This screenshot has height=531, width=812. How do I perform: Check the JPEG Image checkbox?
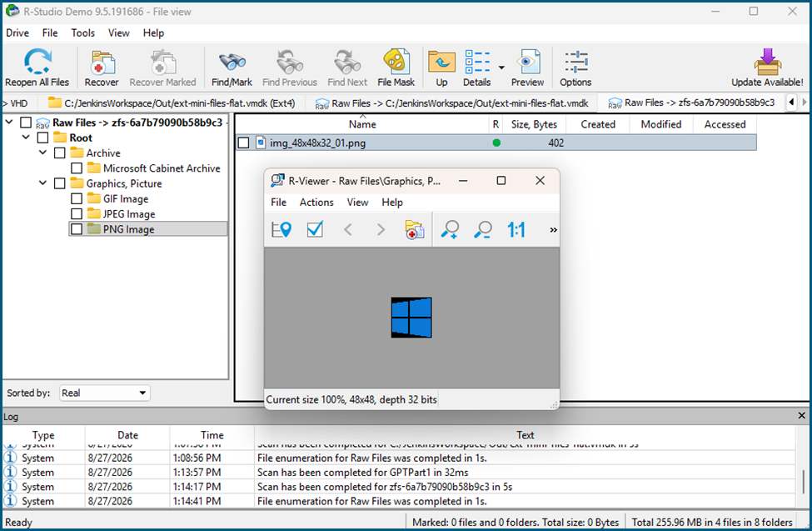(x=77, y=213)
